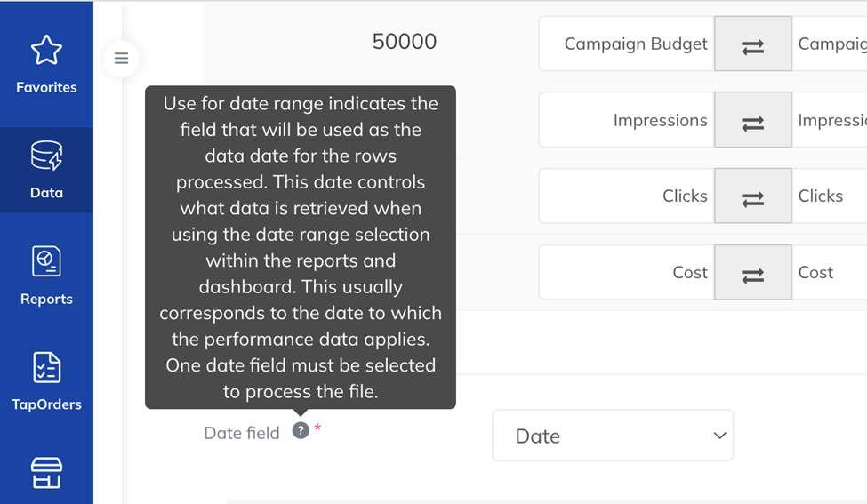Select the Impressions source field

tap(627, 120)
